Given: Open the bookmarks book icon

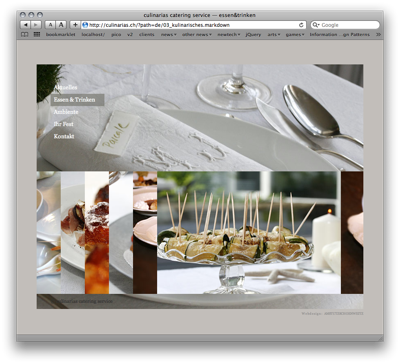Looking at the screenshot, I should tap(25, 34).
